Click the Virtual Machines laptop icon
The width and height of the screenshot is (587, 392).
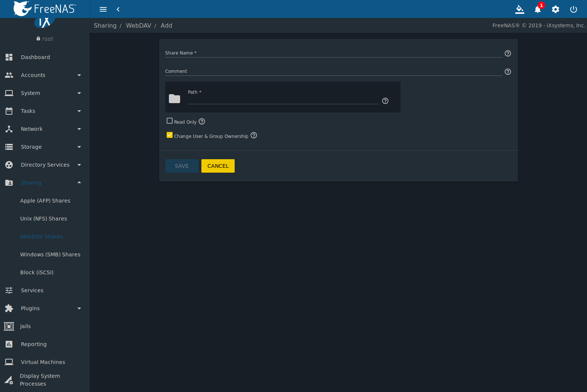coord(9,362)
